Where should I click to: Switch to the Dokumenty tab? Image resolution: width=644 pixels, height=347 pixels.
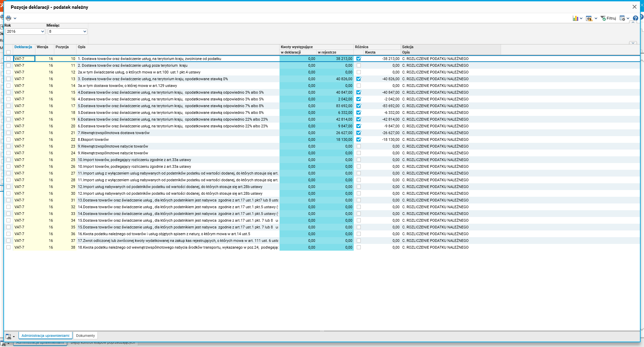(x=85, y=336)
